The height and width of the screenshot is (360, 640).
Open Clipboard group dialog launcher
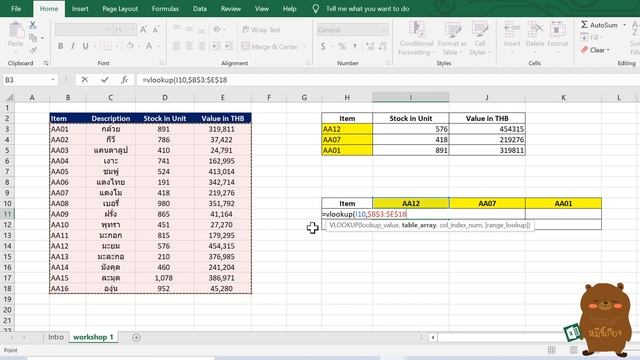click(46, 63)
